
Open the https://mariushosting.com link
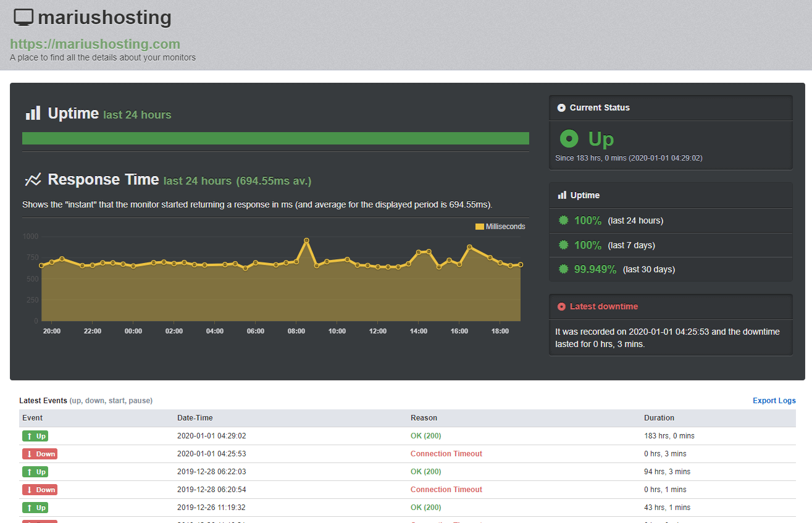pos(95,44)
